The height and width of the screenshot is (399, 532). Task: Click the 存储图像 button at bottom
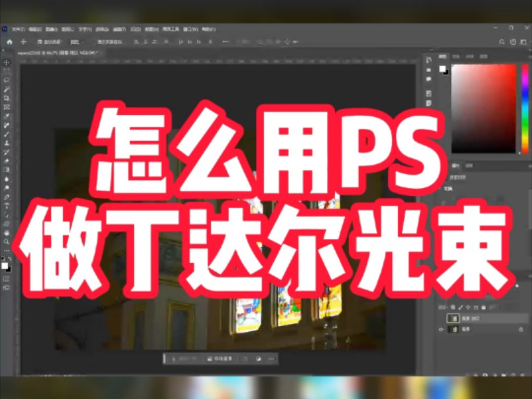click(x=219, y=360)
